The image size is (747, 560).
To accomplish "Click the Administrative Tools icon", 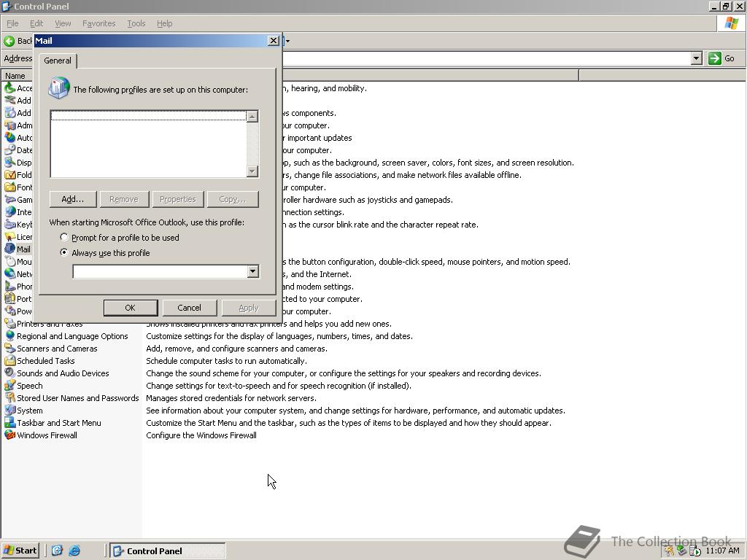I will click(9, 125).
